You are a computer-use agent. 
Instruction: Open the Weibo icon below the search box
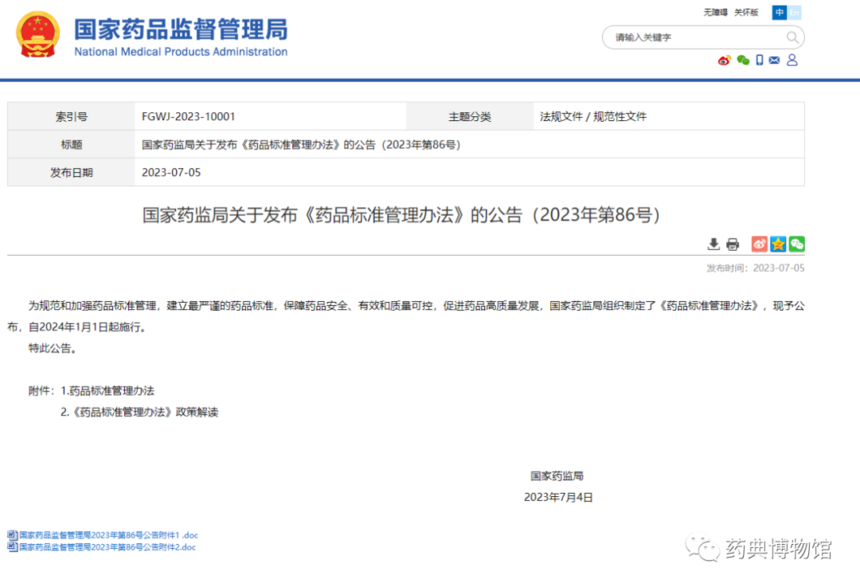tap(724, 60)
